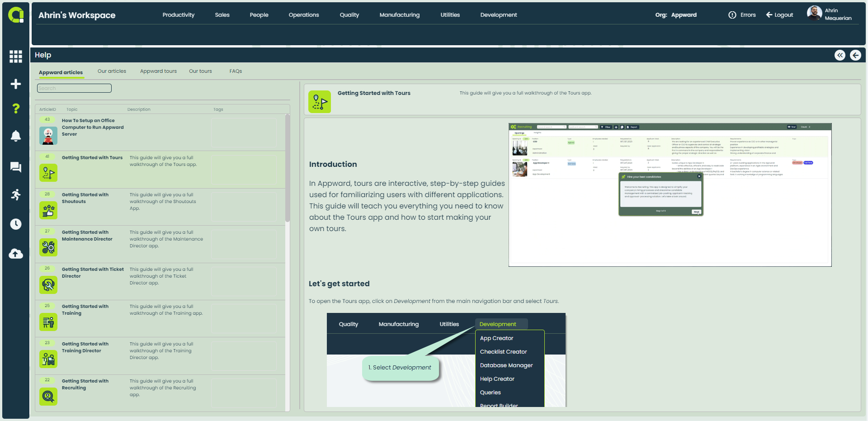868x421 pixels.
Task: Click the 'Let's get started' heading
Action: pos(339,284)
